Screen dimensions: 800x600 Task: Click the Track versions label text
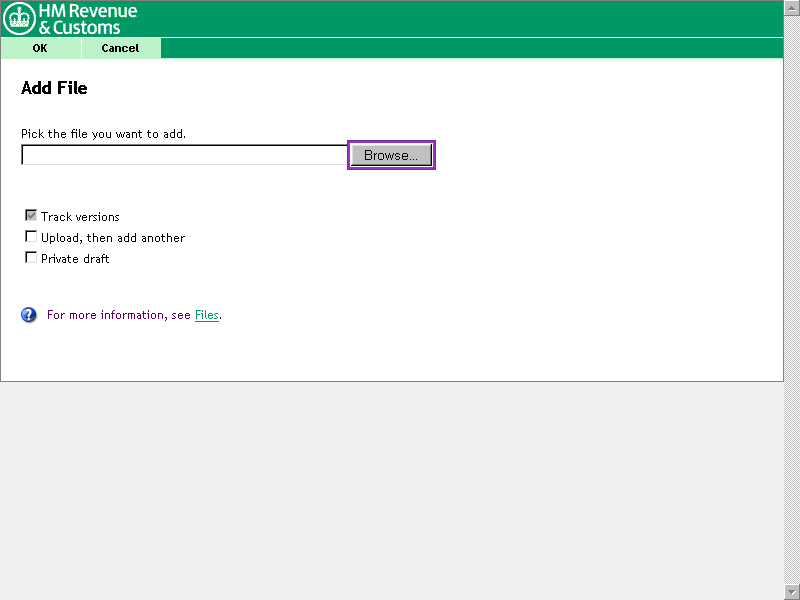click(x=80, y=217)
